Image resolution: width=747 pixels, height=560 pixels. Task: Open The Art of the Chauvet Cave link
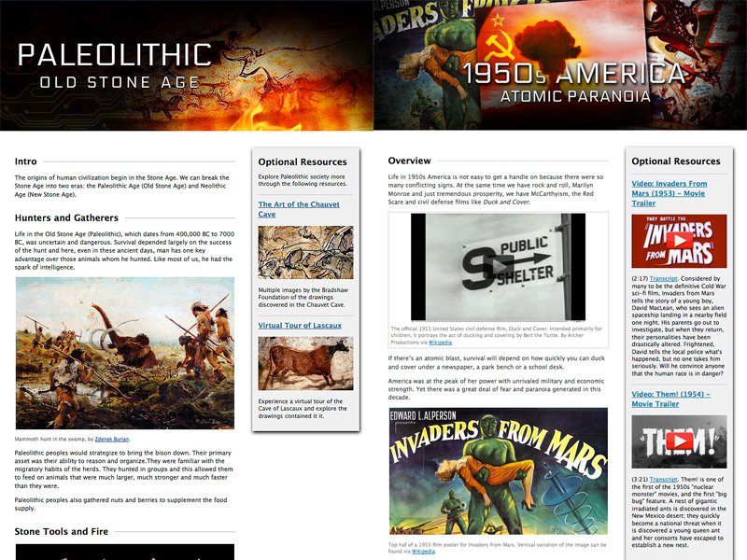coord(299,209)
